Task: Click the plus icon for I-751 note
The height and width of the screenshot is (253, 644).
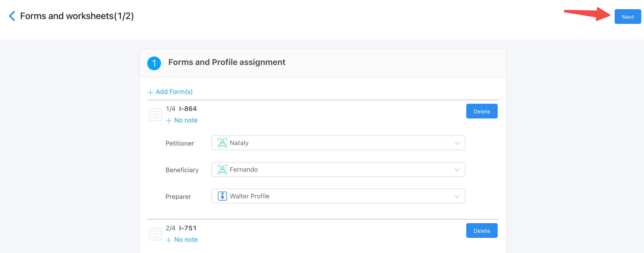Action: [169, 240]
